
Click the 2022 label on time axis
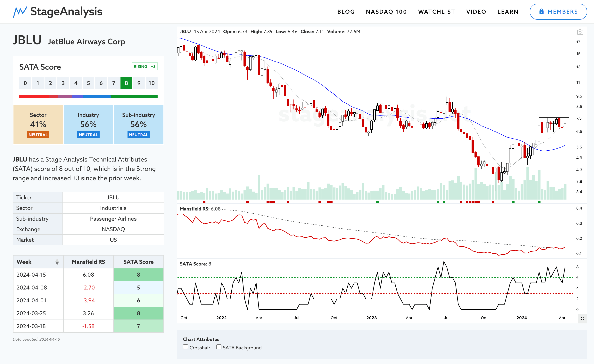[221, 318]
